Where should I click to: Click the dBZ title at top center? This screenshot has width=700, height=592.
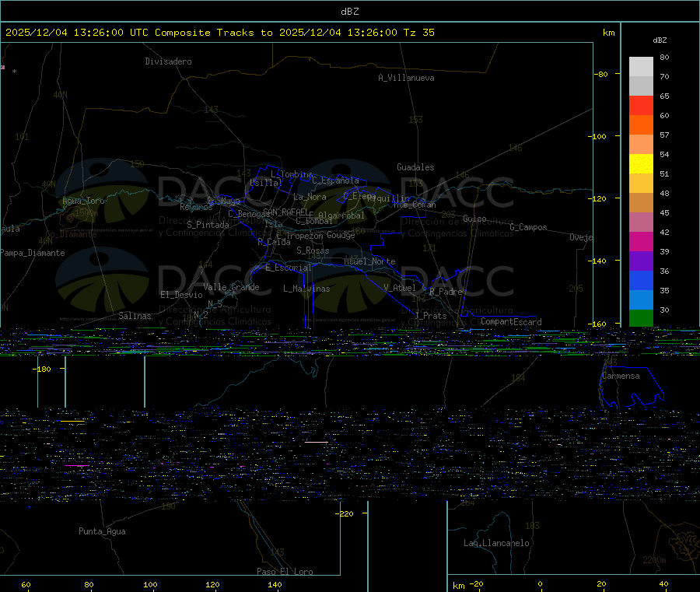(x=349, y=12)
